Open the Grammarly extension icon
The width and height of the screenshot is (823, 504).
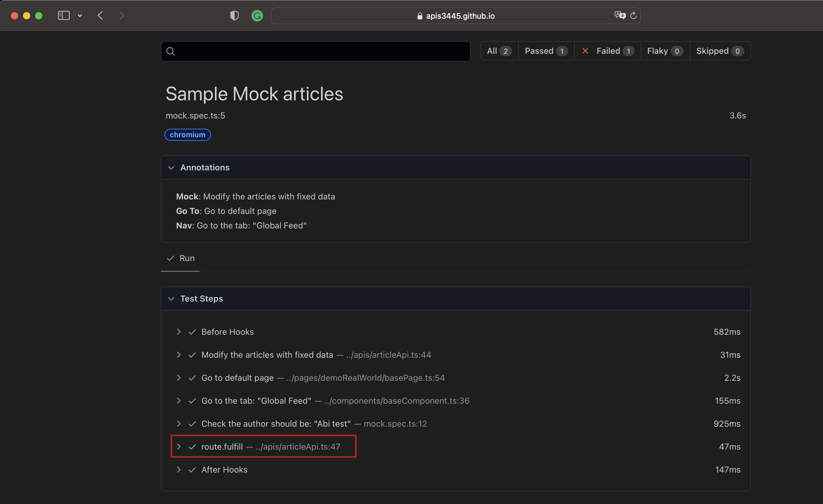coord(257,16)
